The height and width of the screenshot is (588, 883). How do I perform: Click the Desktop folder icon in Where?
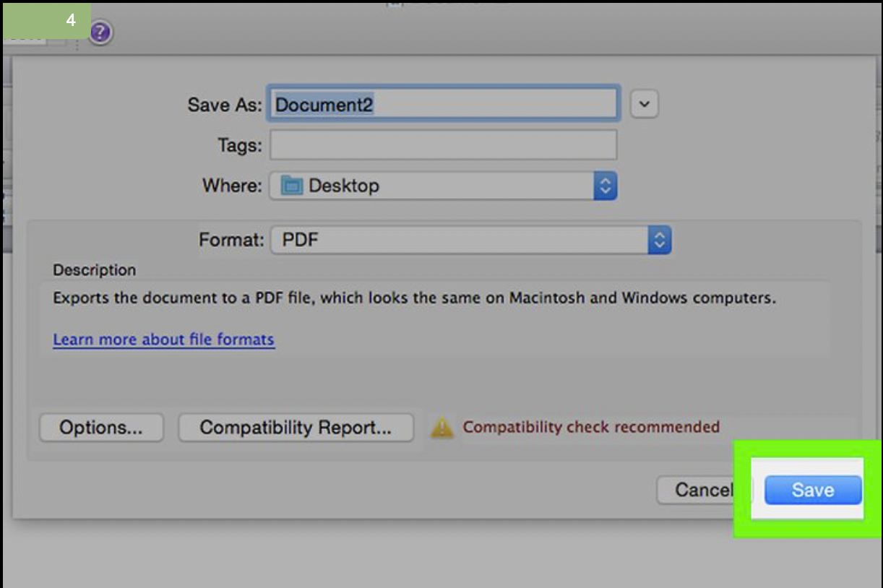coord(292,186)
